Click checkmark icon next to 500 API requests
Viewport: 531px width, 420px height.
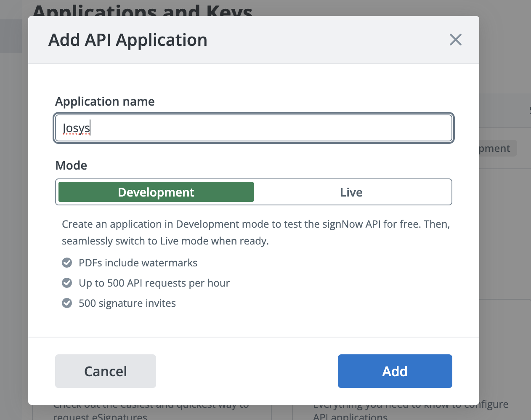tap(67, 283)
